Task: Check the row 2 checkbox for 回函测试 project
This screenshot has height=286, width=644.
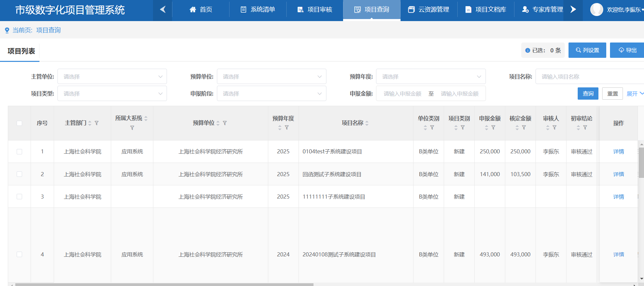Action: click(19, 174)
